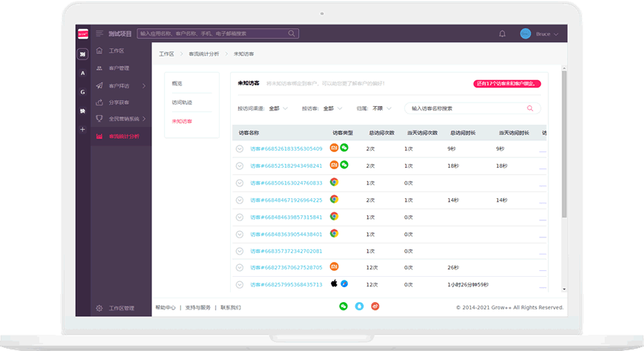
Task: Open the Bruce user account dropdown
Action: pyautogui.click(x=540, y=34)
